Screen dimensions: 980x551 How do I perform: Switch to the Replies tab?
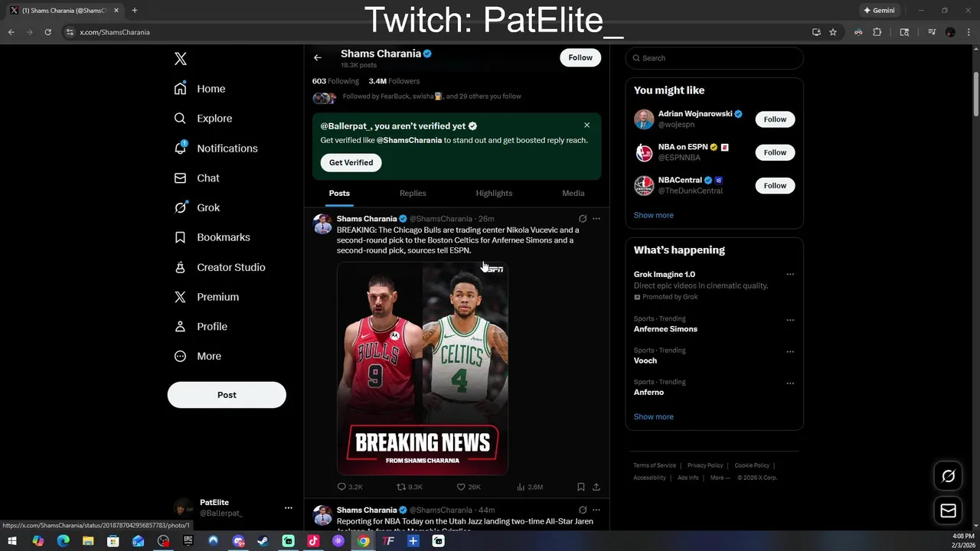pos(413,194)
